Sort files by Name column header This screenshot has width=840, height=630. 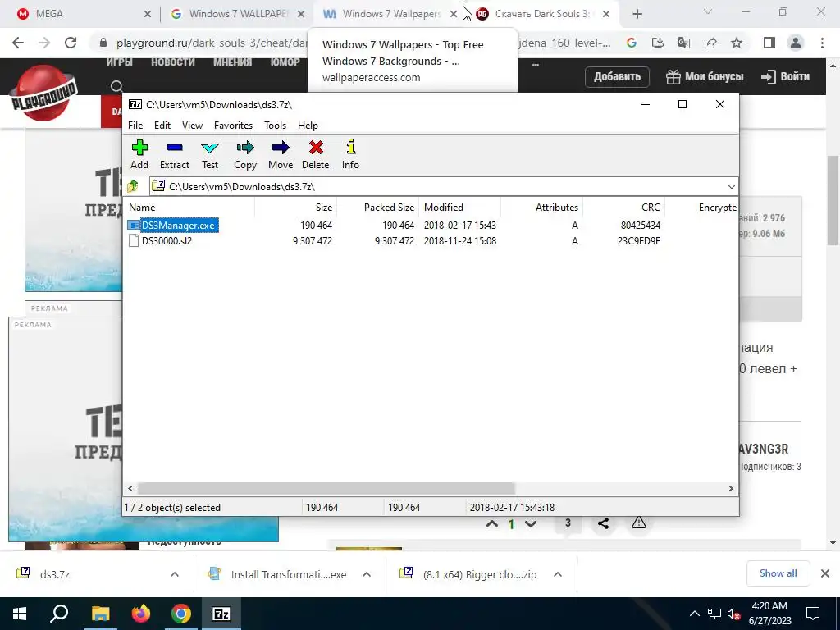[x=189, y=208]
